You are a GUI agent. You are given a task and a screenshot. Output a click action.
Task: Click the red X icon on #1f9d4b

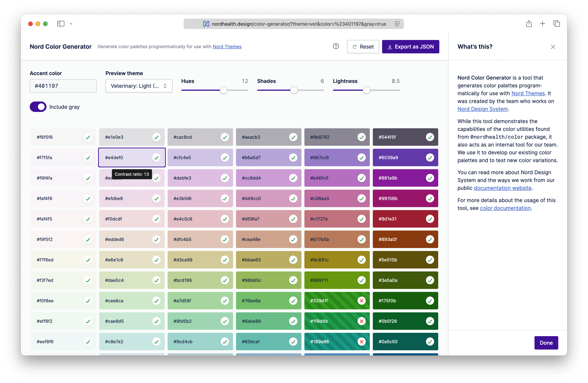pos(361,321)
